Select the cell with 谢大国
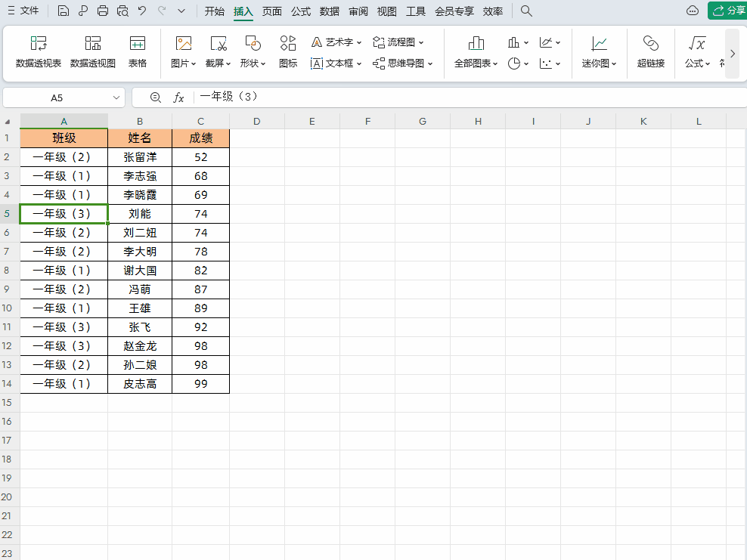The height and width of the screenshot is (560, 747). click(x=140, y=271)
